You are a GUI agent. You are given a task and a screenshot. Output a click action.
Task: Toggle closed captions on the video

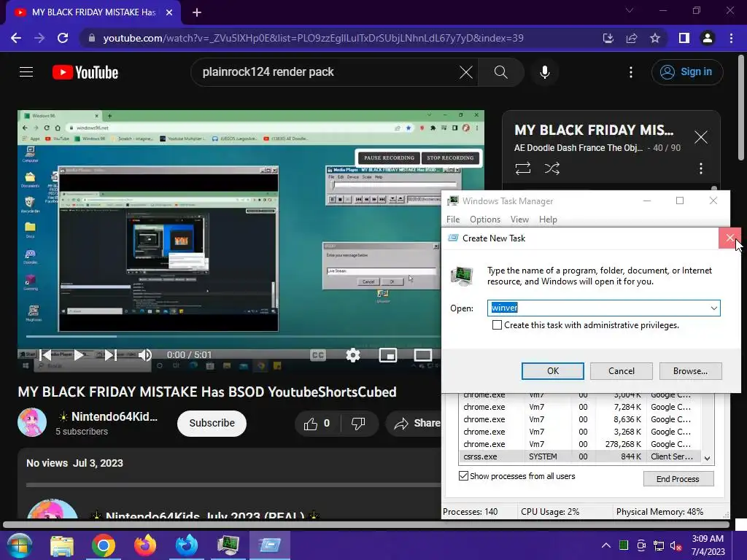(318, 355)
